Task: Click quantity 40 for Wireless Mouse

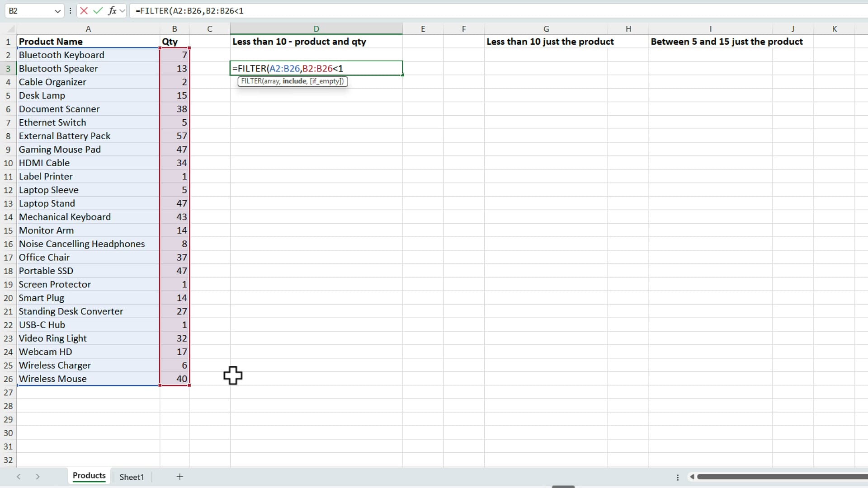Action: click(x=175, y=379)
